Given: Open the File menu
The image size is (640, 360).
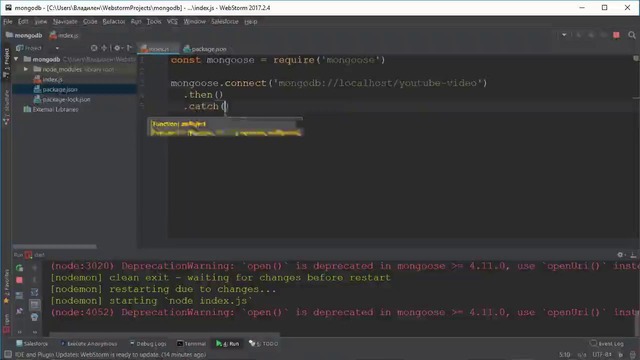Looking at the screenshot, I should point(8,22).
